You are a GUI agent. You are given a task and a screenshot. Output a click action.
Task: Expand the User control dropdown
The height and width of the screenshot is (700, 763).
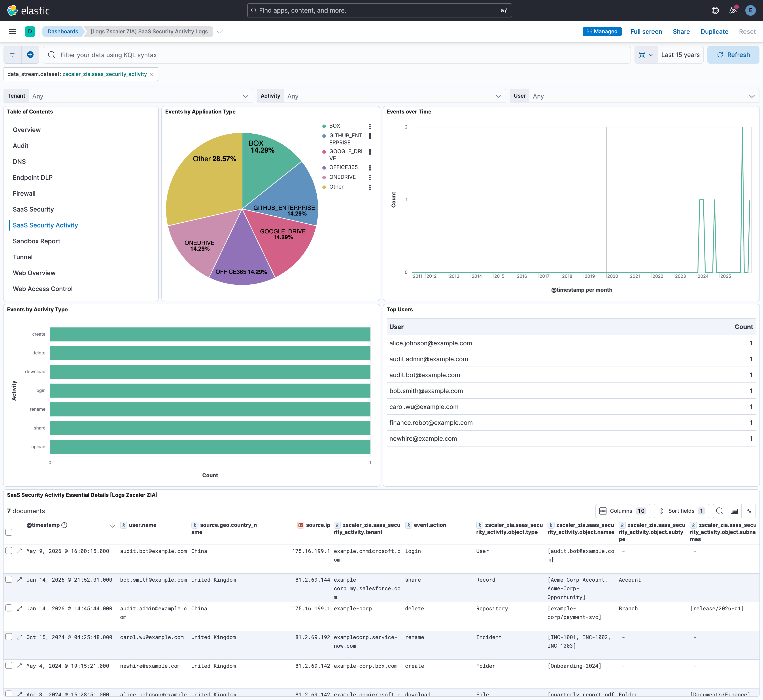click(x=644, y=96)
